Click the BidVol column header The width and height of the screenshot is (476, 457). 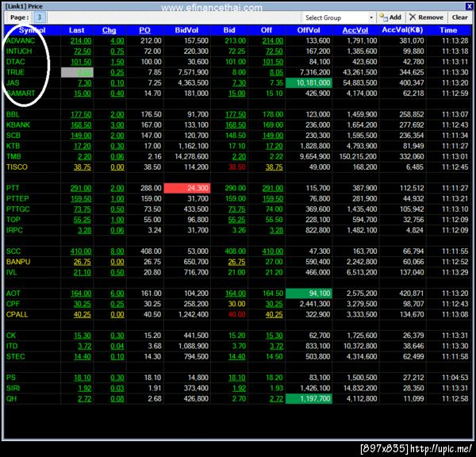tap(186, 30)
